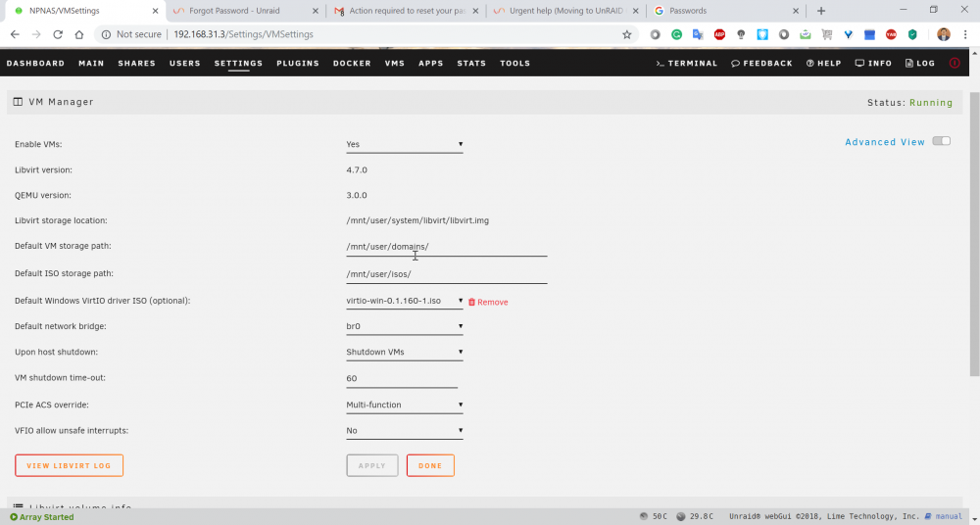Click the Remove link for VirtIO ISO
This screenshot has height=525, width=980.
493,302
